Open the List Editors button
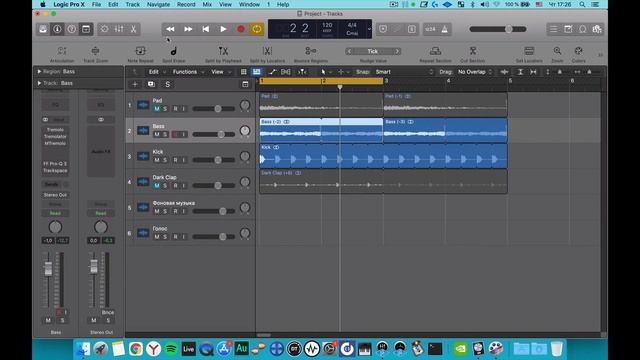Image resolution: width=640 pixels, height=360 pixels. pos(553,29)
